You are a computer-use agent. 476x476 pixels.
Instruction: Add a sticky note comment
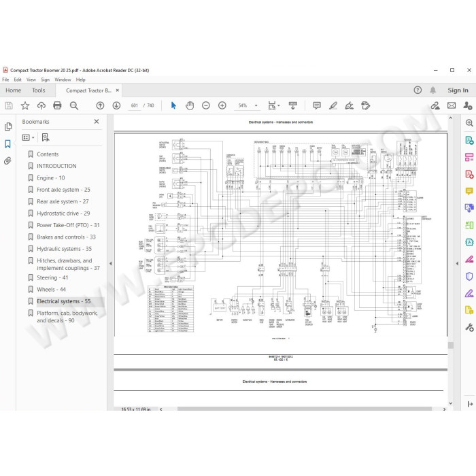(x=317, y=105)
